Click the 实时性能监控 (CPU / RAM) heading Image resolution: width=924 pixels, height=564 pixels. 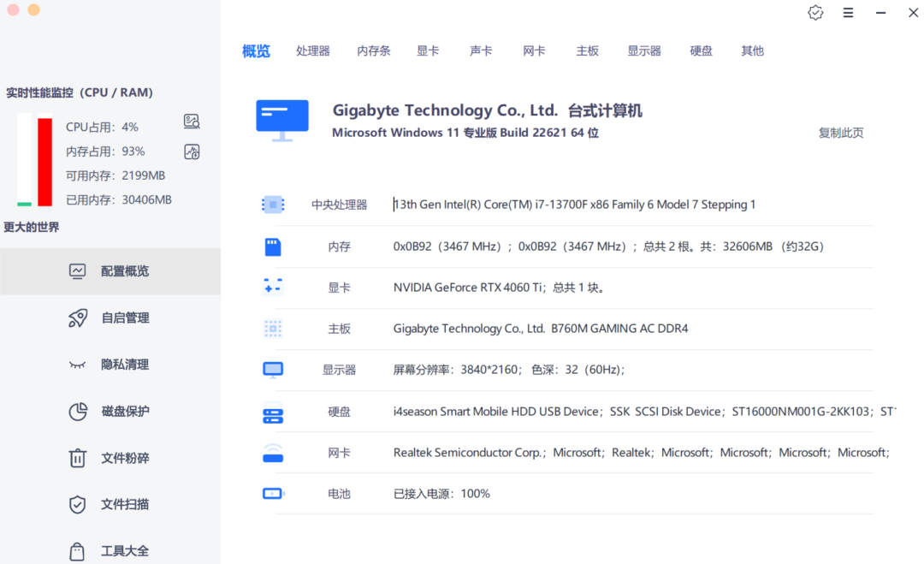pos(80,92)
